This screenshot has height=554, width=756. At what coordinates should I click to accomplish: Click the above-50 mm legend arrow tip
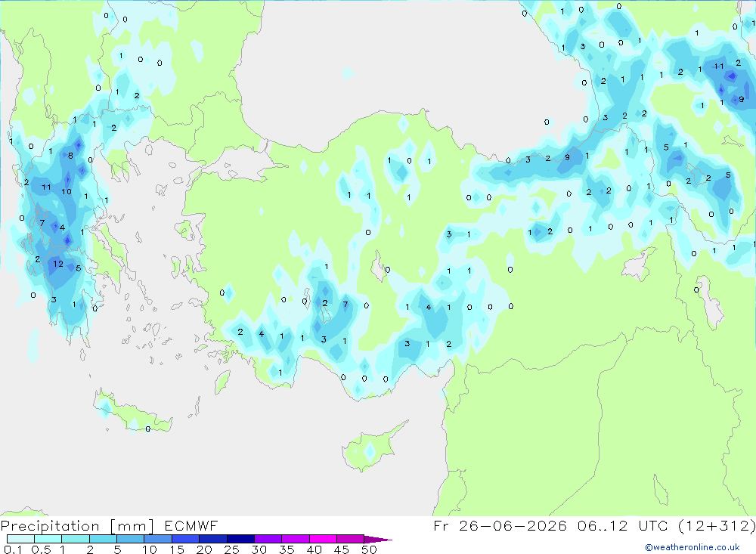pyautogui.click(x=378, y=539)
